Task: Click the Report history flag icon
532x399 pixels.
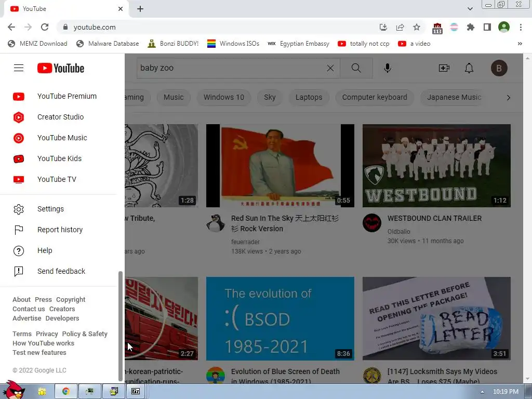Action: coord(19,230)
